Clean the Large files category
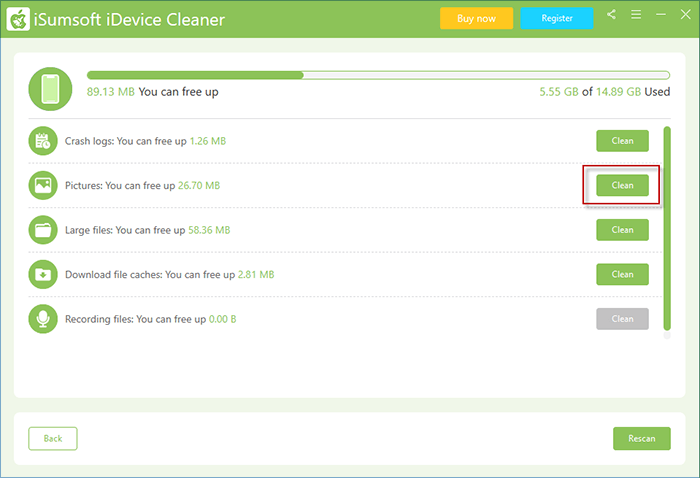The height and width of the screenshot is (478, 700). tap(622, 230)
